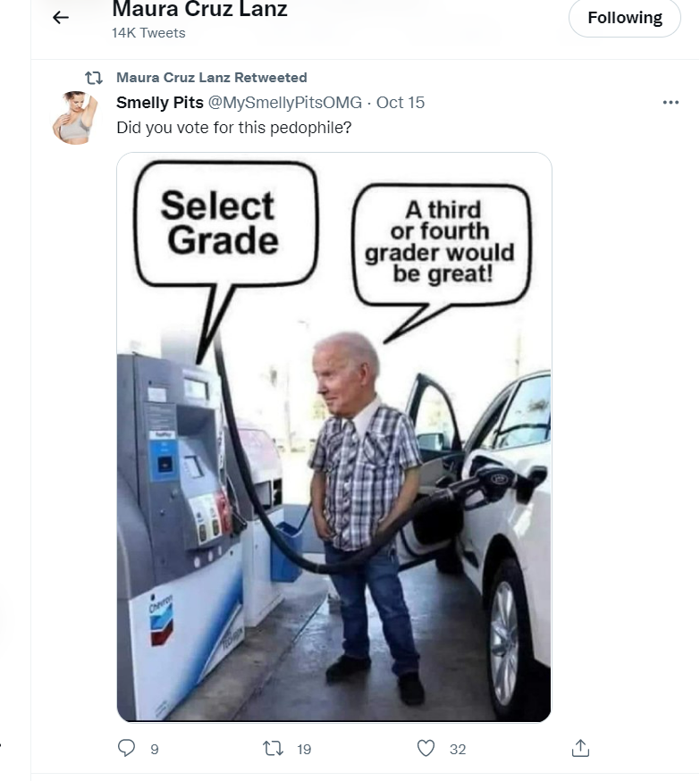The width and height of the screenshot is (700, 781).
Task: Toggle the Following button
Action: tap(625, 18)
